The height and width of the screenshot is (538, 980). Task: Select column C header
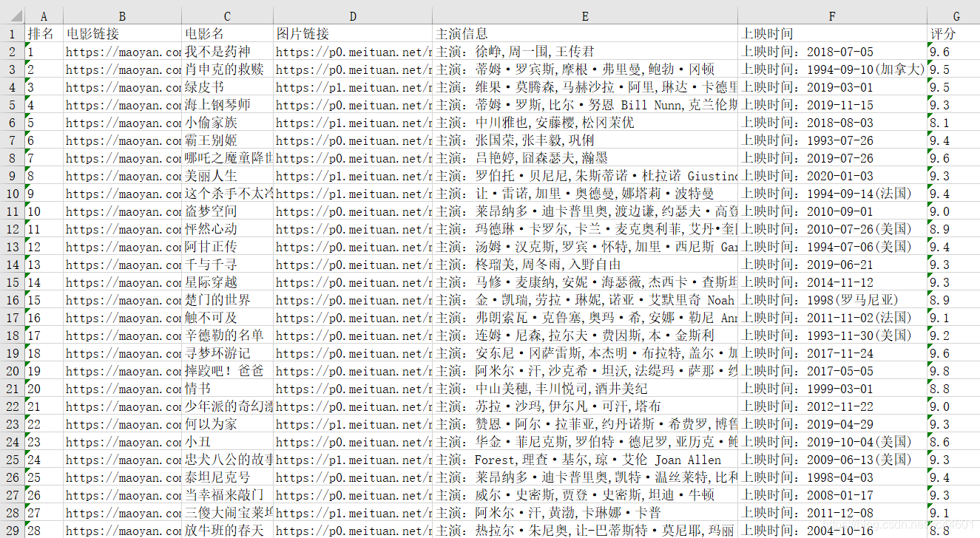[227, 16]
